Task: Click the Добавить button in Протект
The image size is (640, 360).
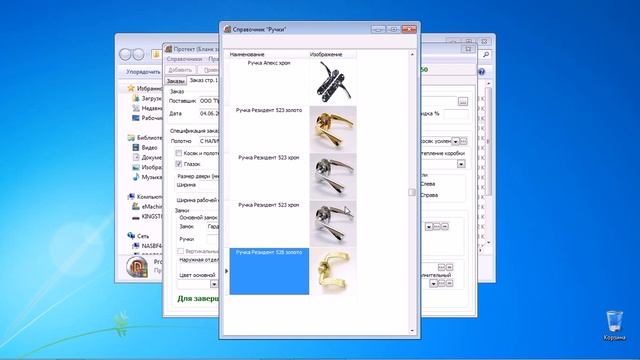Action: tap(180, 70)
